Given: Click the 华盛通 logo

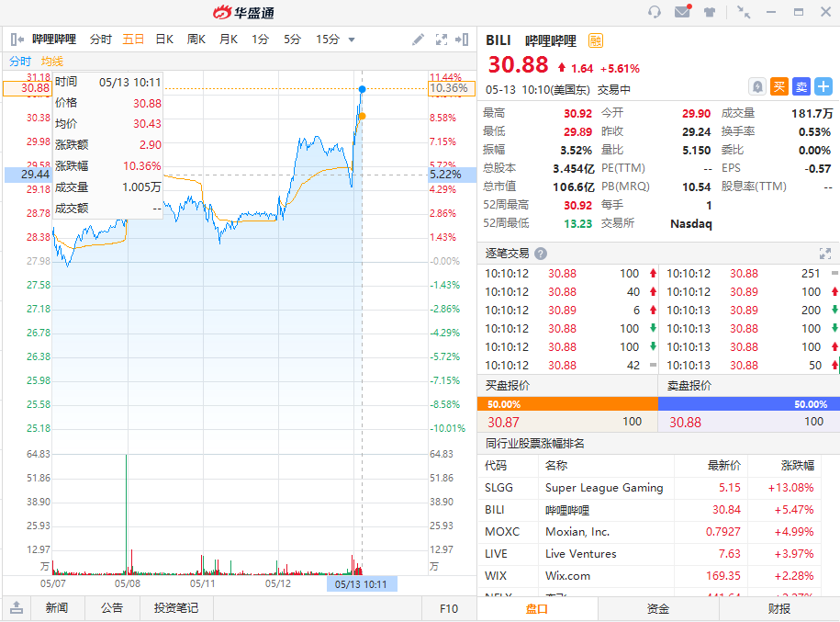Looking at the screenshot, I should [x=244, y=12].
